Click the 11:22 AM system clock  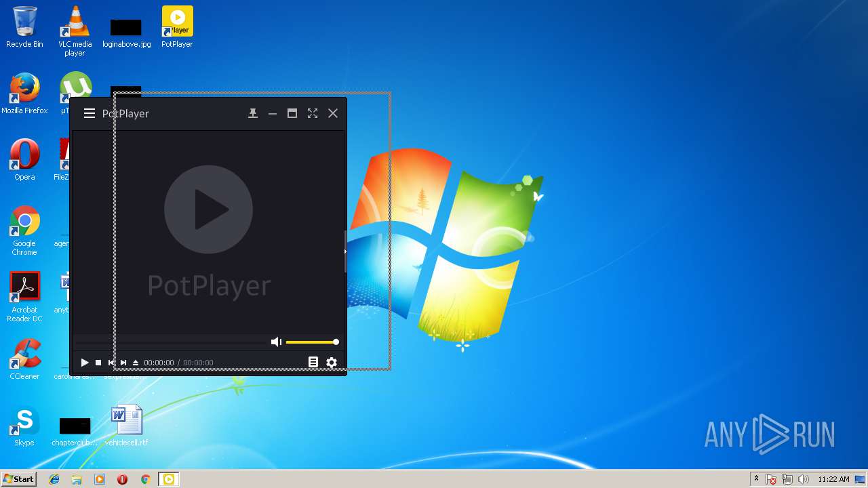click(x=833, y=479)
